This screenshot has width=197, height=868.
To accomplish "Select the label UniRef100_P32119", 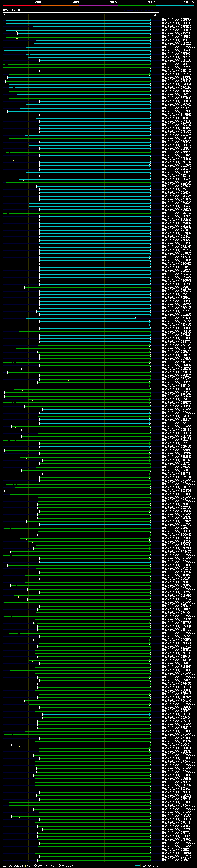I will (x=177, y=423).
